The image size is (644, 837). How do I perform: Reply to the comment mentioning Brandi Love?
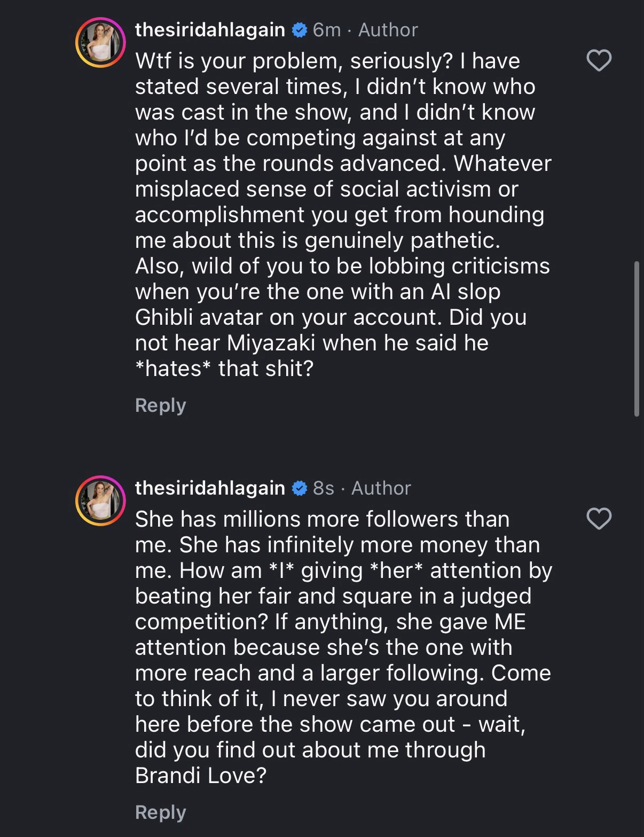[x=160, y=812]
